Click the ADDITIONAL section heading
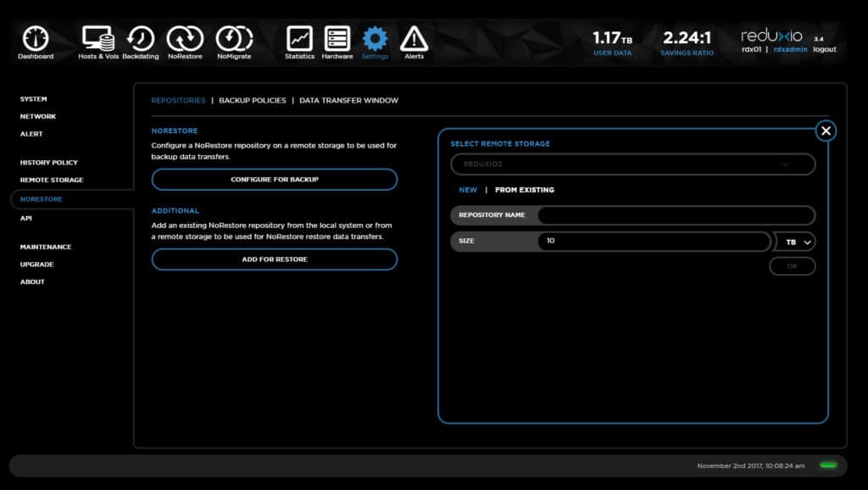Image resolution: width=868 pixels, height=490 pixels. coord(175,211)
